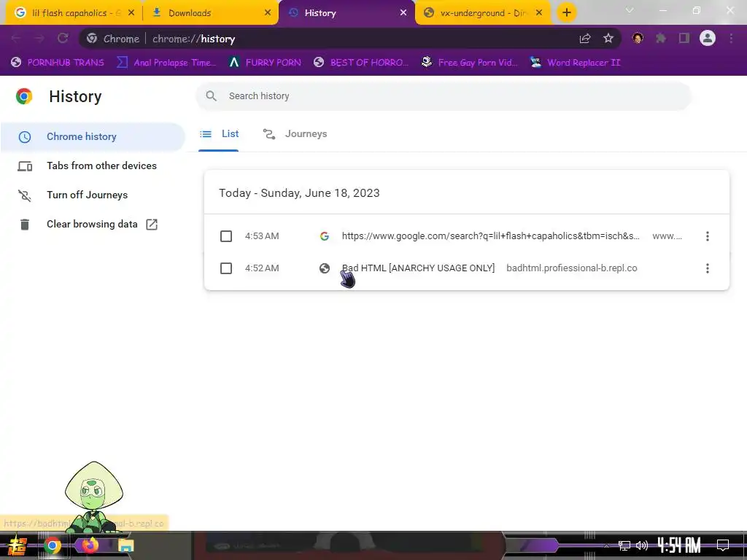Open a new tab with the plus button
Viewport: 747px width, 560px height.
click(x=566, y=13)
